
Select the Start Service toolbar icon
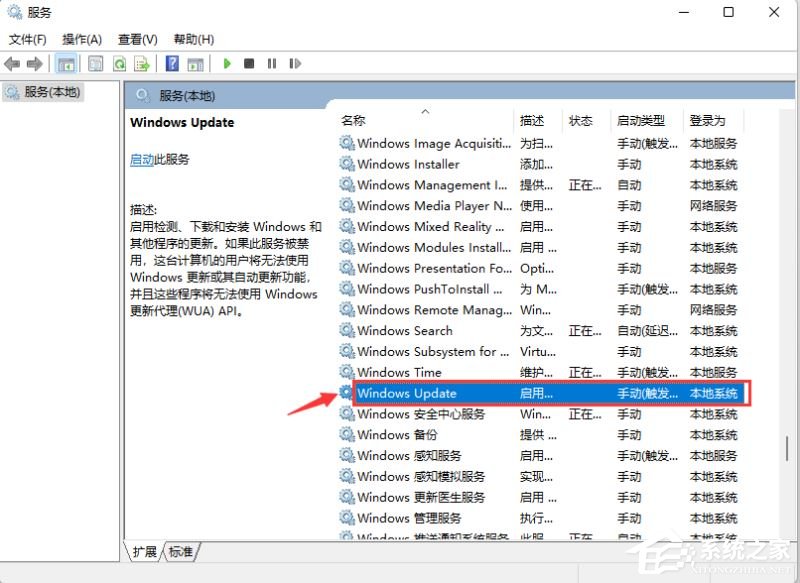click(228, 63)
